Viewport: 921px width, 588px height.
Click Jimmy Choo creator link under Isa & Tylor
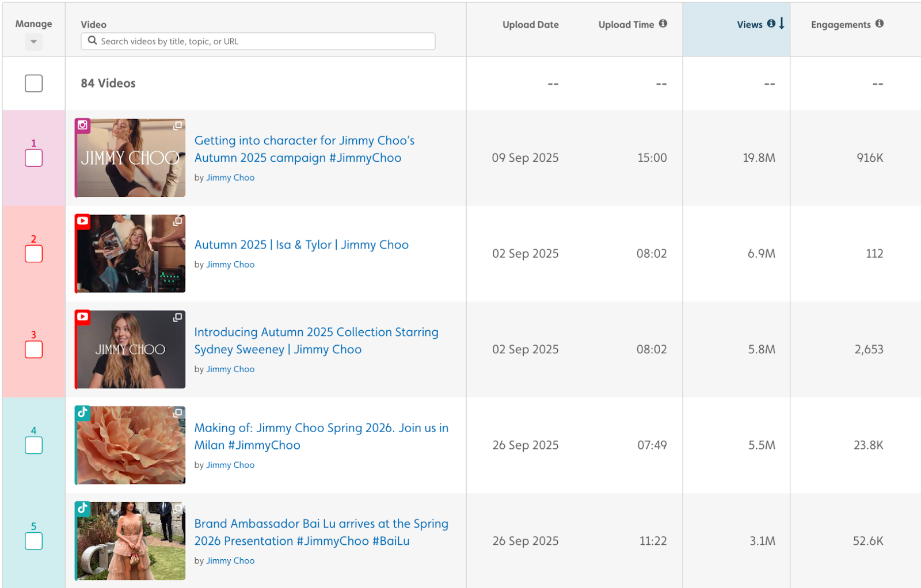pos(230,265)
